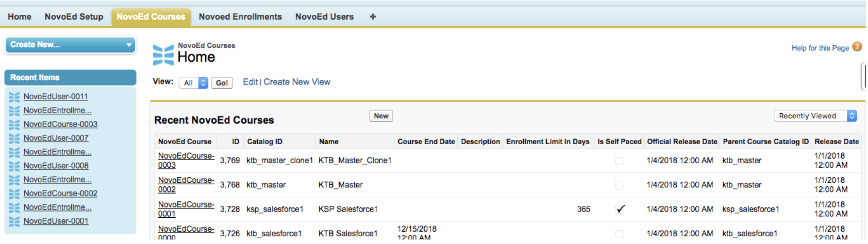The image size is (868, 244).
Task: Click the Go! button
Action: coord(222,83)
